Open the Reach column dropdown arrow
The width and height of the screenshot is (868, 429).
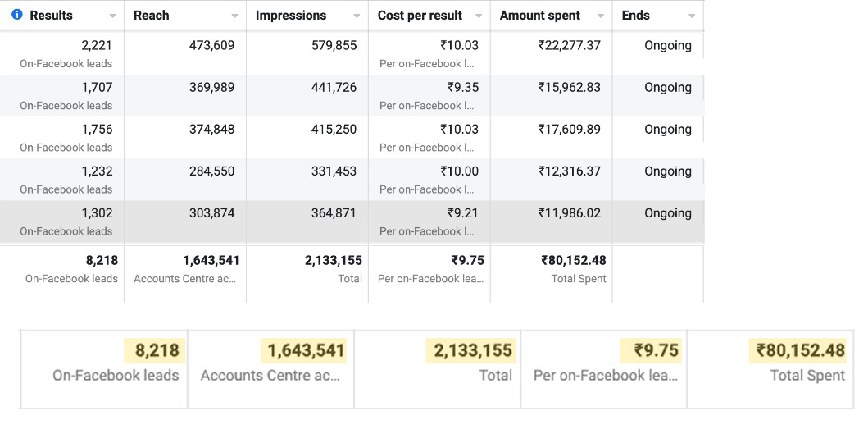[x=235, y=16]
